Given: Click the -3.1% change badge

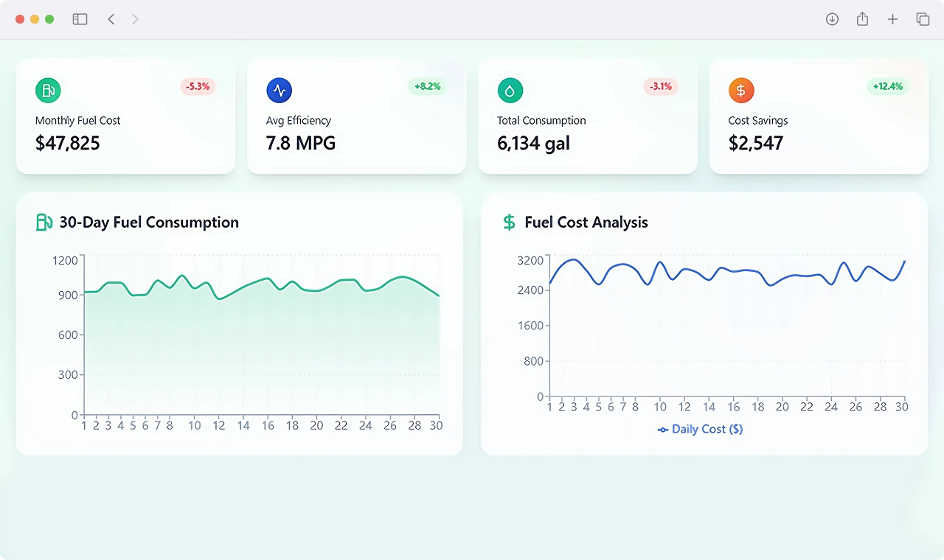Looking at the screenshot, I should 660,86.
